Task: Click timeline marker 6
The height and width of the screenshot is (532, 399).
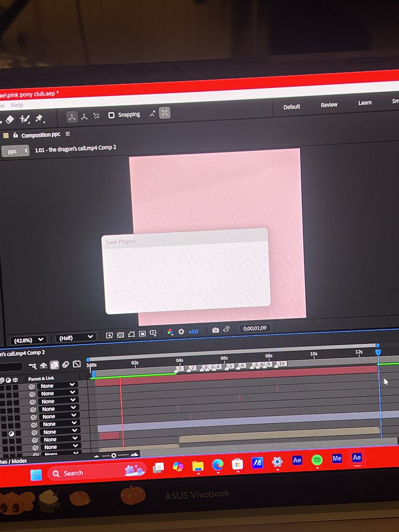Action: pyautogui.click(x=242, y=366)
